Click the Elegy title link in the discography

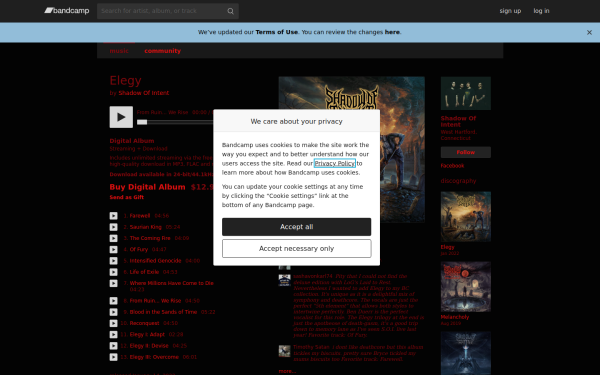click(447, 247)
